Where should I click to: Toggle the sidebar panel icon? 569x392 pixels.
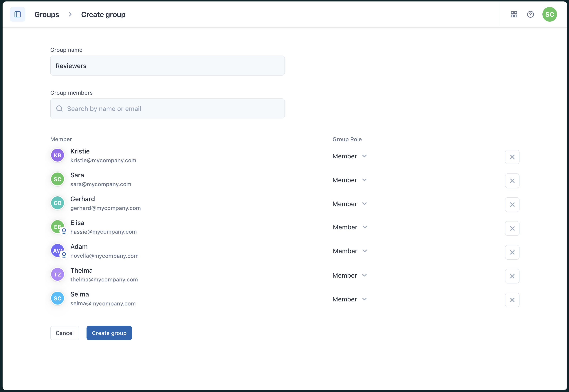(x=17, y=14)
